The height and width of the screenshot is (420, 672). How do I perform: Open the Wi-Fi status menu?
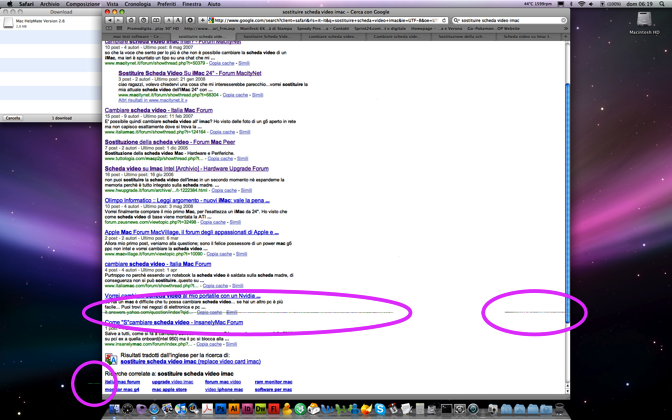pyautogui.click(x=582, y=4)
